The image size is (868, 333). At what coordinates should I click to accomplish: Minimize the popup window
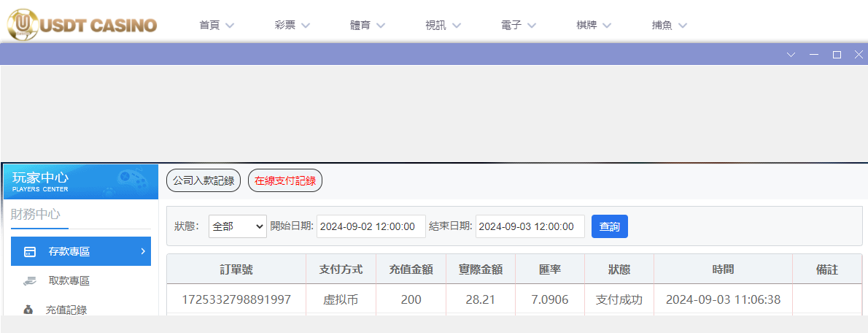point(814,55)
